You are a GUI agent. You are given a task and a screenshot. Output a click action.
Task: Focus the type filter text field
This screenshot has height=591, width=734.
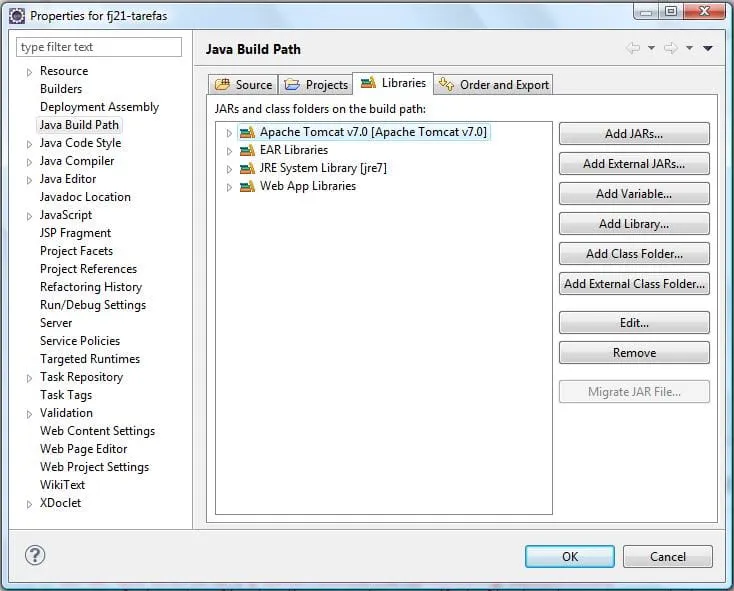pyautogui.click(x=99, y=47)
